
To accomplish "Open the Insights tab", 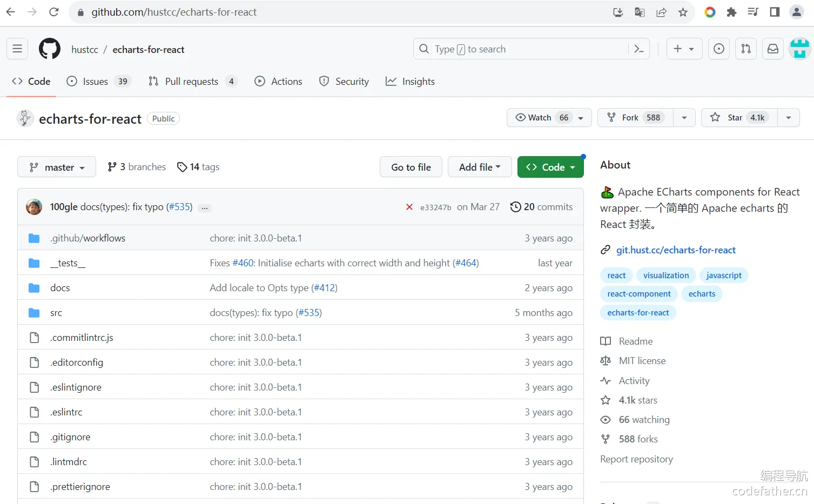I will pos(410,82).
